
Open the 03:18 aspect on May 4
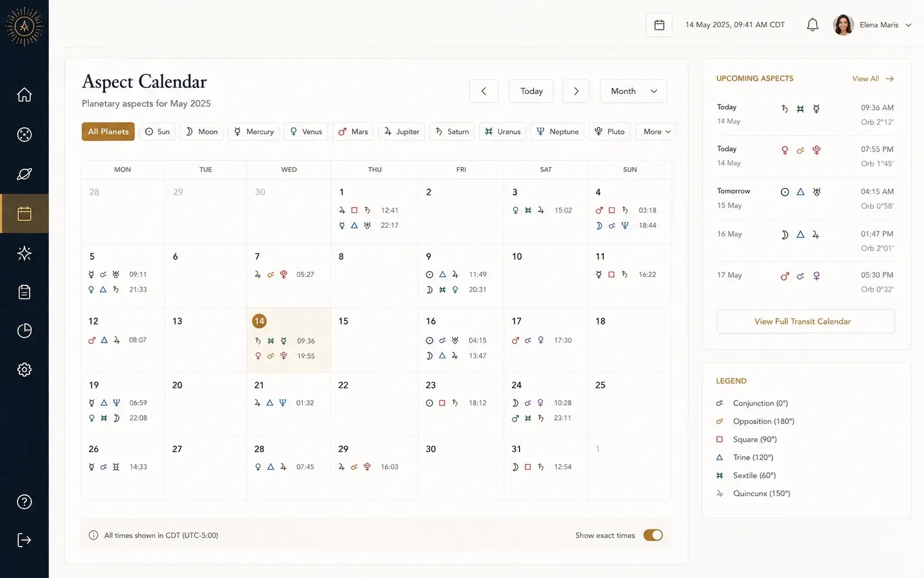626,210
